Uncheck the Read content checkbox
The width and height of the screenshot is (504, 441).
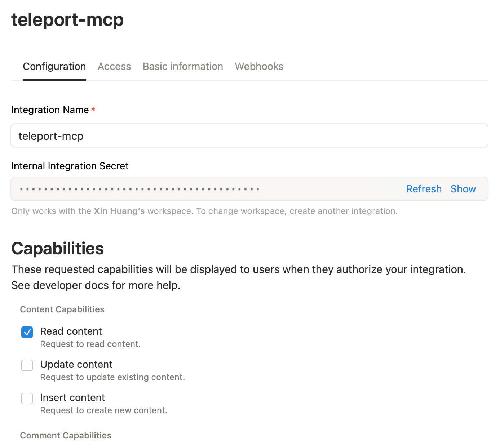[x=27, y=332]
